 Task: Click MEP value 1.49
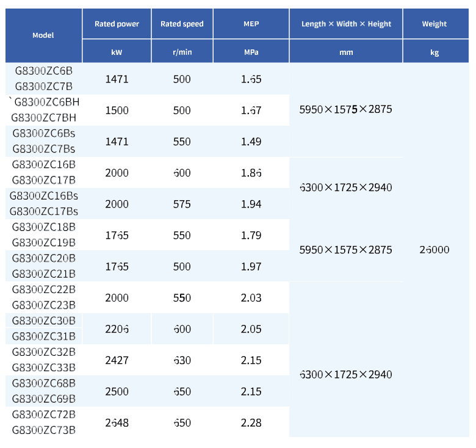click(251, 142)
